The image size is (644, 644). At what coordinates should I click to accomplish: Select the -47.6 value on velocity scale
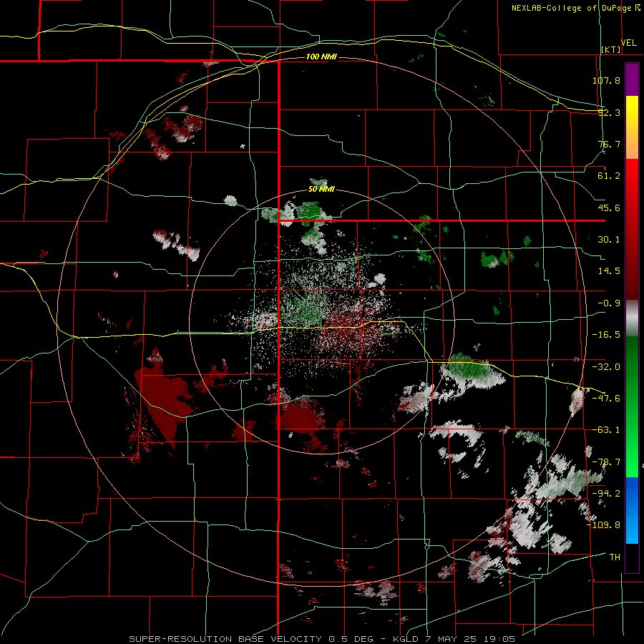click(x=606, y=399)
